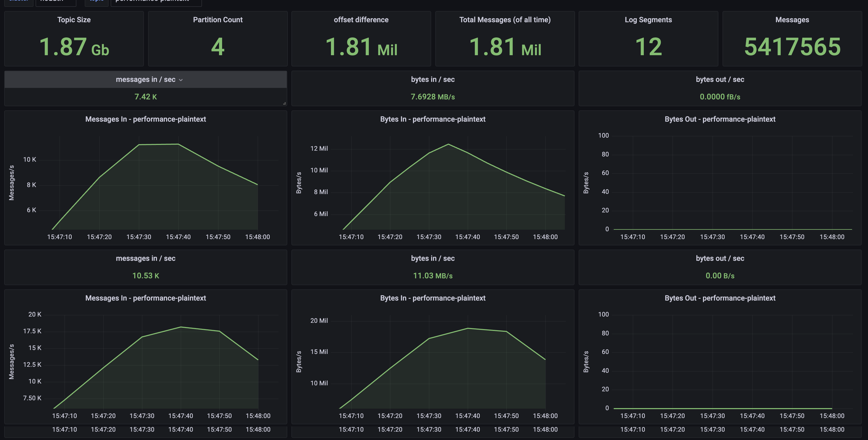Click the bytes in / sec title above 11.03 MB/s
Screen dimensions: 868x440
[433, 258]
